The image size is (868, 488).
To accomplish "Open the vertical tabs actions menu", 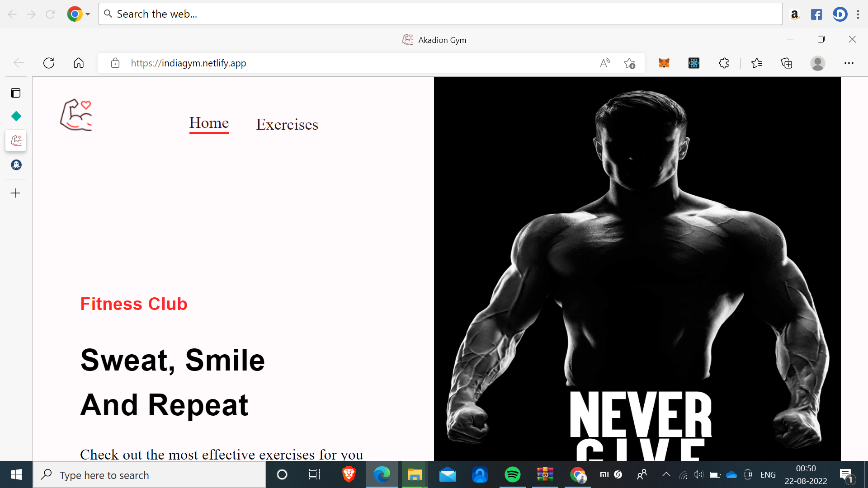I will pyautogui.click(x=16, y=93).
